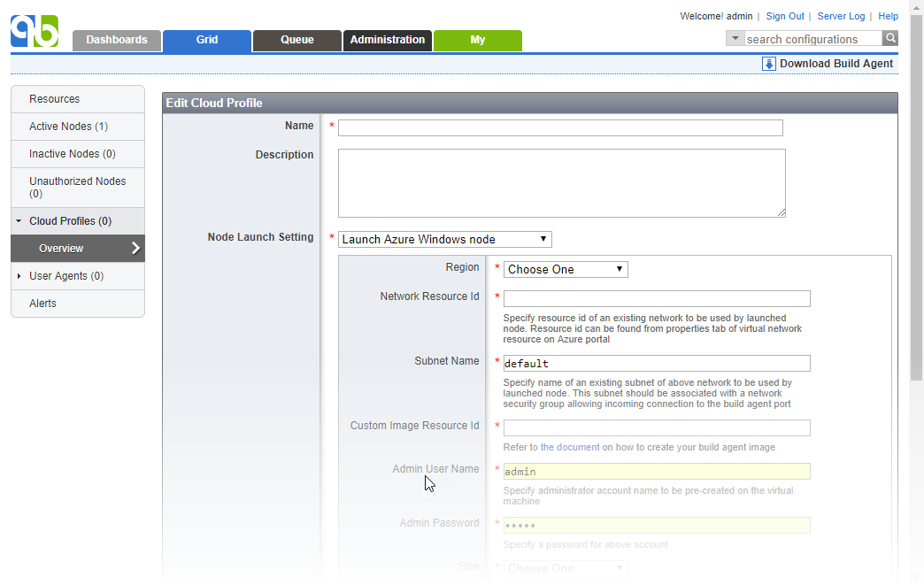The height and width of the screenshot is (585, 924).
Task: Open 'the document' link
Action: 569,447
